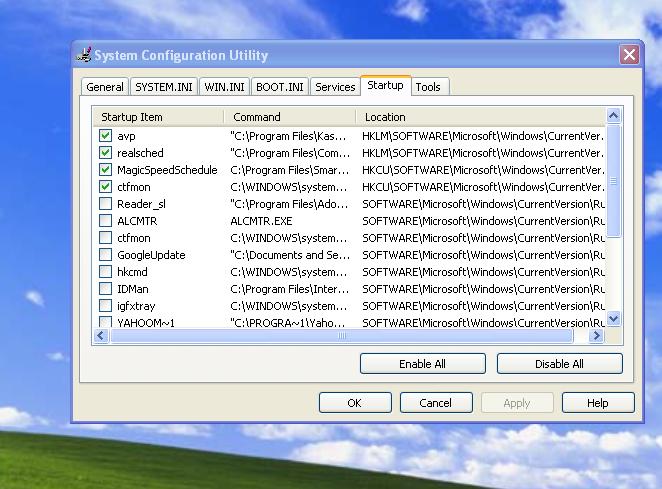Screen dimensions: 662x489
Task: Select the "C:\Program Files\Ado... command text
Action: pos(289,204)
